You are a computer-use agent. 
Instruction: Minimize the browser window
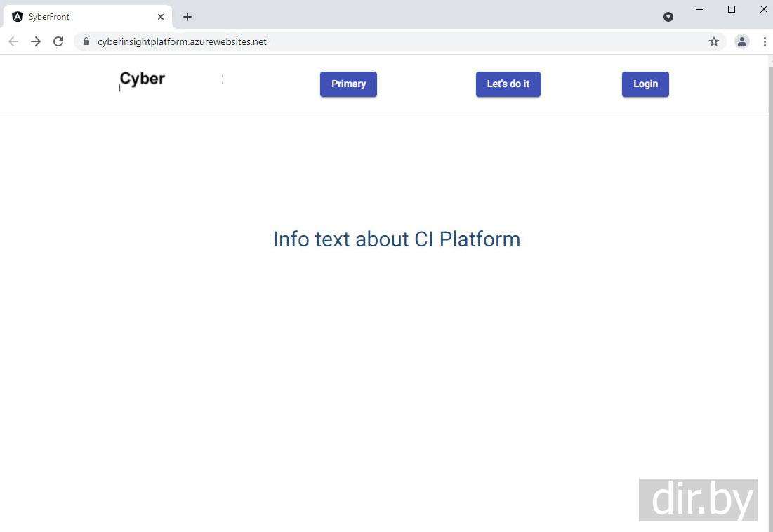[x=699, y=9]
